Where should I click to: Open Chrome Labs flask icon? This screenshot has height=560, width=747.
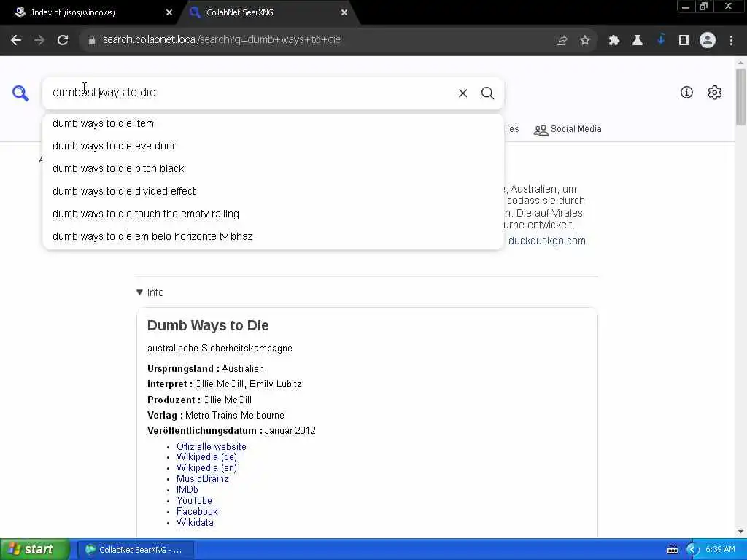(x=638, y=41)
